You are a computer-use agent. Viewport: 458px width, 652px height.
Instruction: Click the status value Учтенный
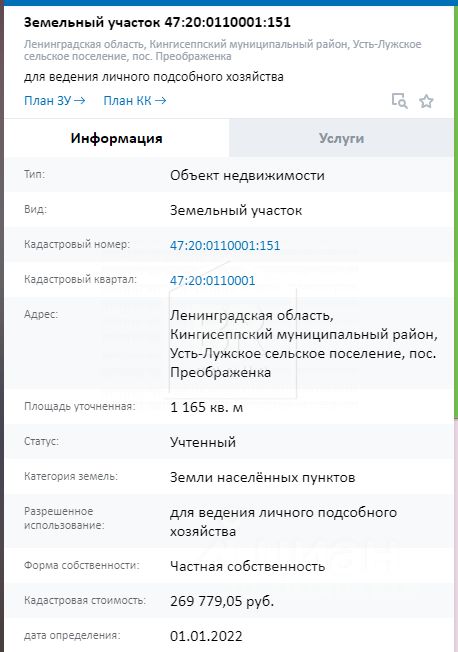203,442
